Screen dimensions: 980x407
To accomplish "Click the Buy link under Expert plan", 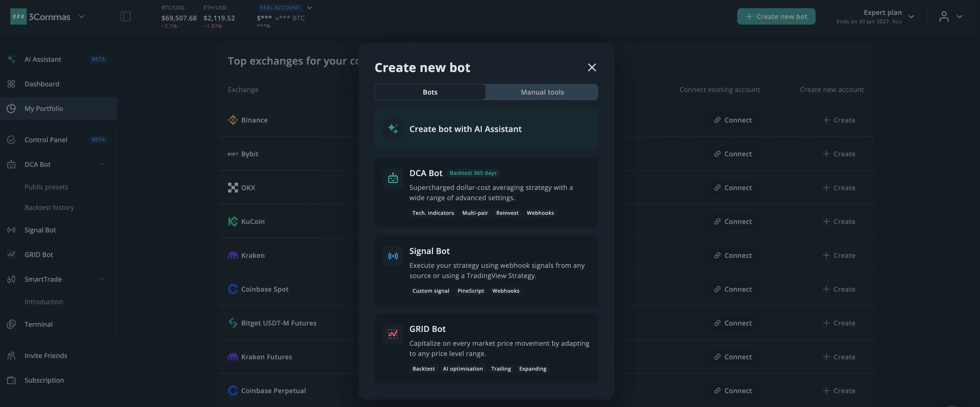I will click(x=897, y=22).
